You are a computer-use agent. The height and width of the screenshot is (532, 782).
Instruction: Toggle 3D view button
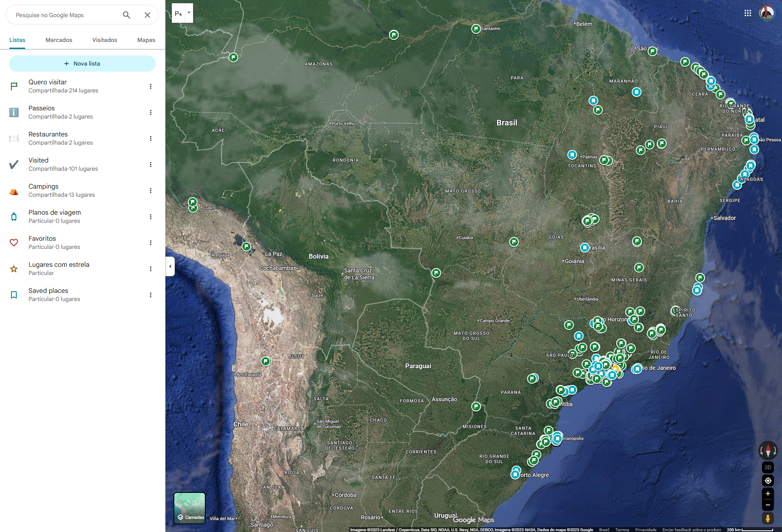(x=768, y=467)
